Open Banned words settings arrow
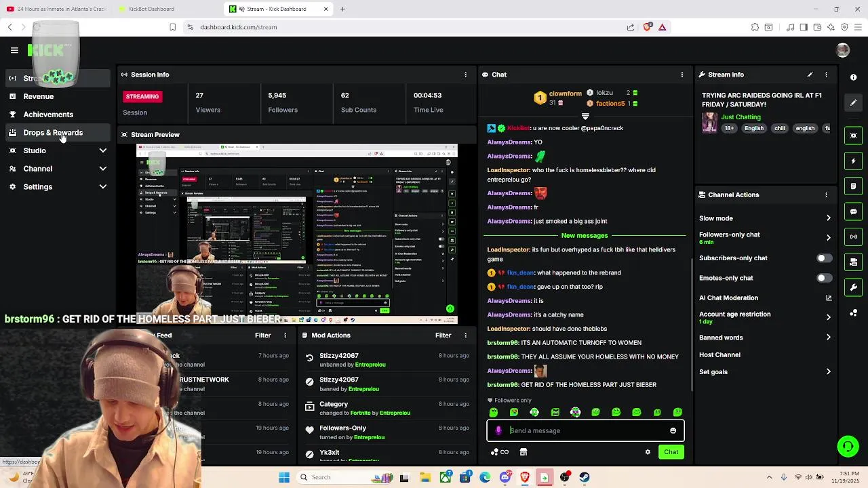The image size is (868, 488). click(828, 338)
